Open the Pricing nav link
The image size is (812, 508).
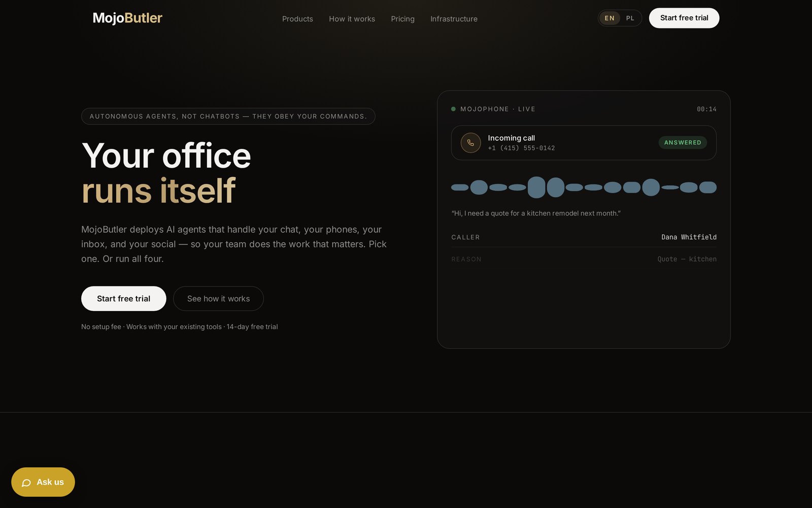point(402,19)
